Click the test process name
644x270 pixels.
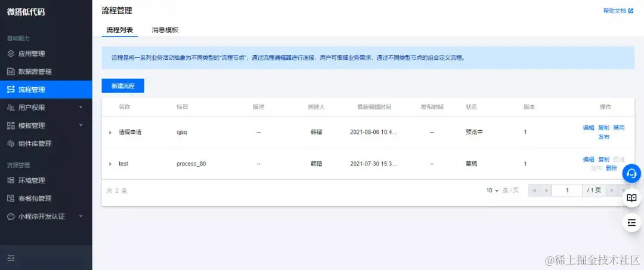[x=123, y=164]
